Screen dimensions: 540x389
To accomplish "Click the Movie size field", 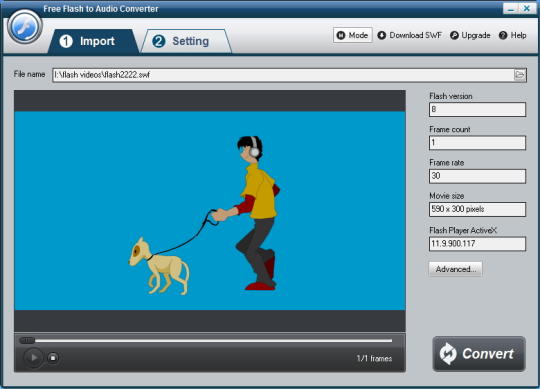I will pos(477,209).
